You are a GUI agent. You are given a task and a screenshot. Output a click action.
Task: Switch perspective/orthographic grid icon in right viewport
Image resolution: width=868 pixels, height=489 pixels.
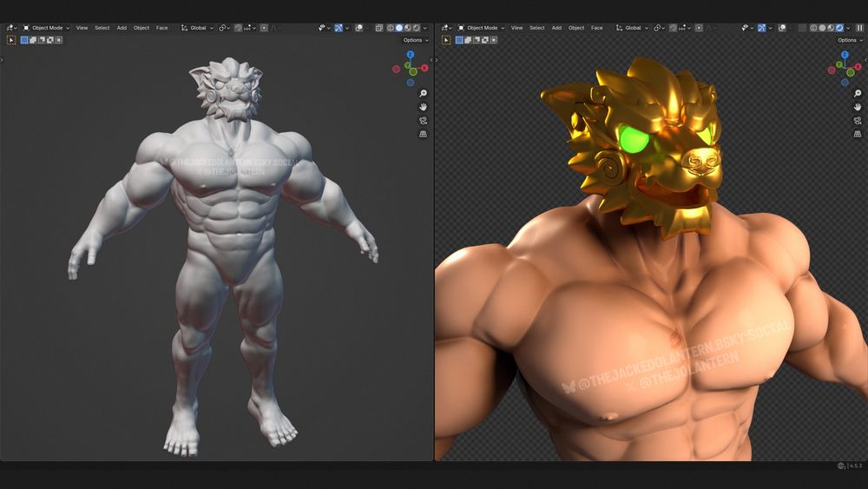tap(858, 134)
